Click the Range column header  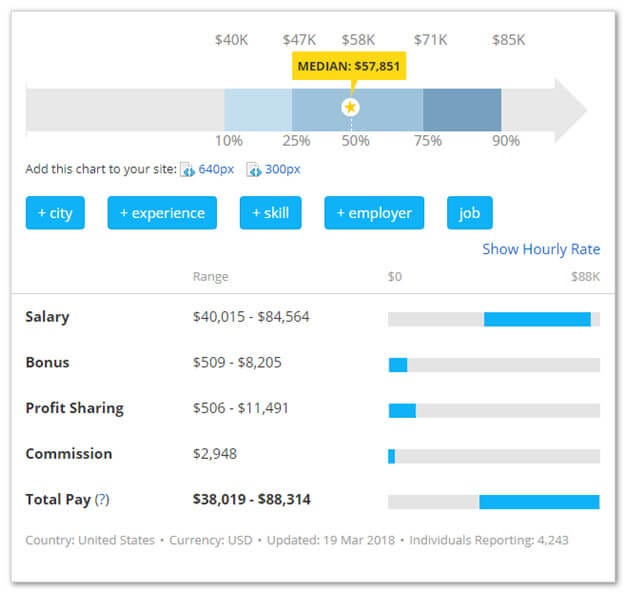point(211,277)
